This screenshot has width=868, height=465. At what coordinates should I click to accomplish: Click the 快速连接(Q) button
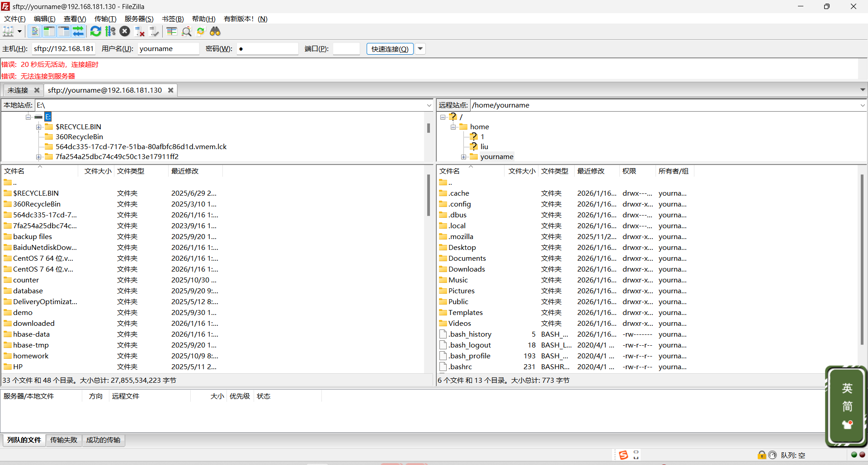coord(390,49)
